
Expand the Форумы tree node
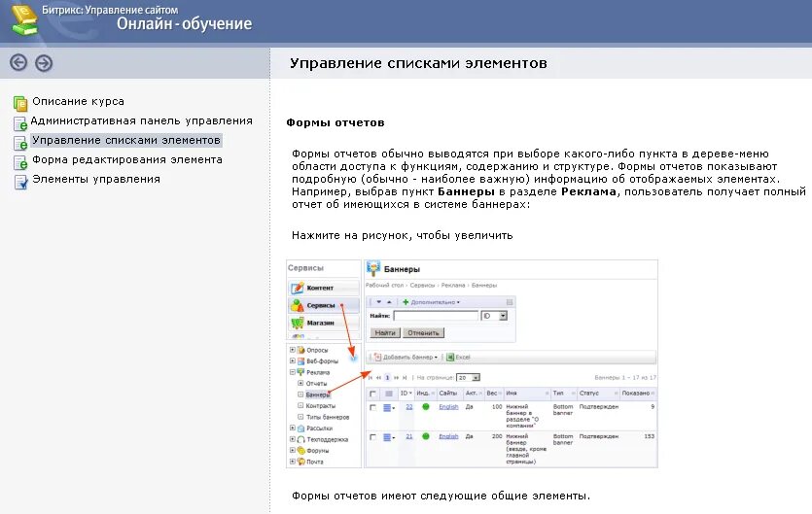click(292, 450)
